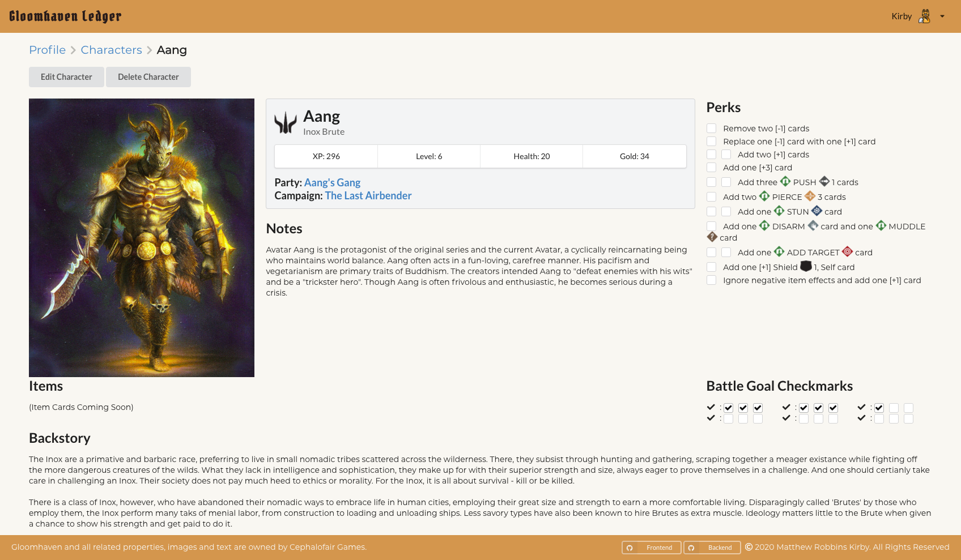
Task: Check the 'Add one [+1] Shield 1, Self' perk
Action: coord(712,267)
